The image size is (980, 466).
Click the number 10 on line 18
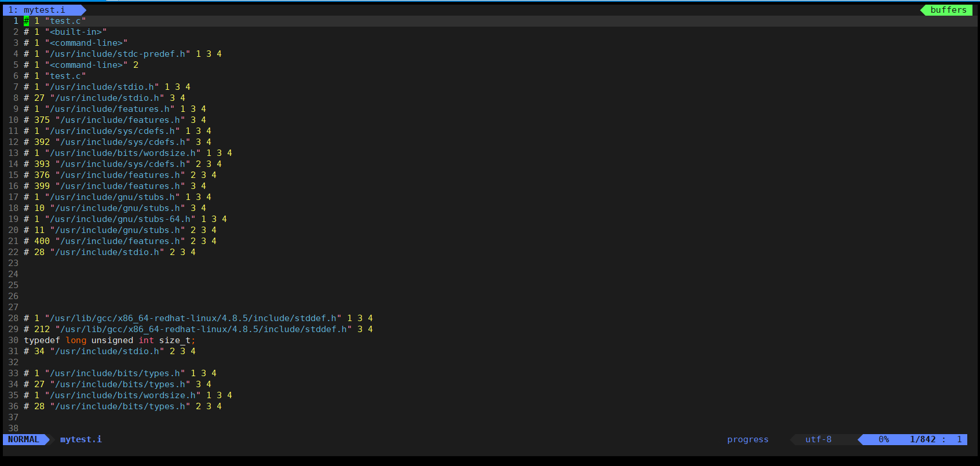click(39, 208)
